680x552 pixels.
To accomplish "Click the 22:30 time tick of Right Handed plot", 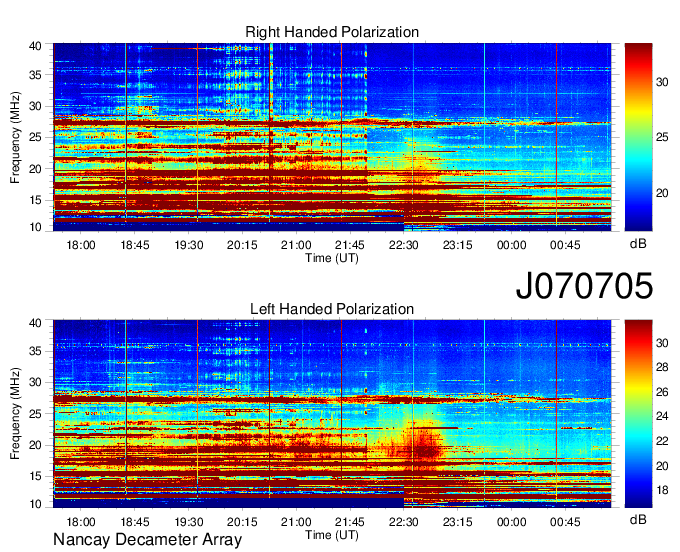I will point(404,245).
